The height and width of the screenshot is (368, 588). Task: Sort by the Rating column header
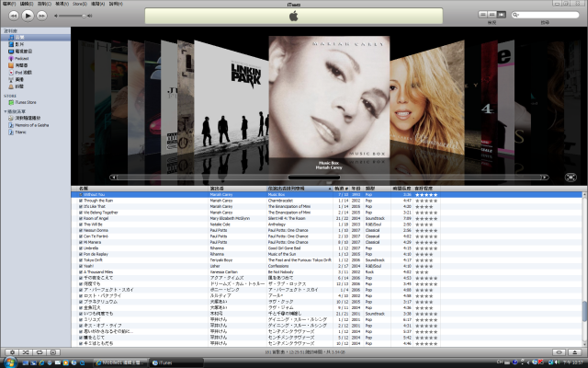click(426, 189)
